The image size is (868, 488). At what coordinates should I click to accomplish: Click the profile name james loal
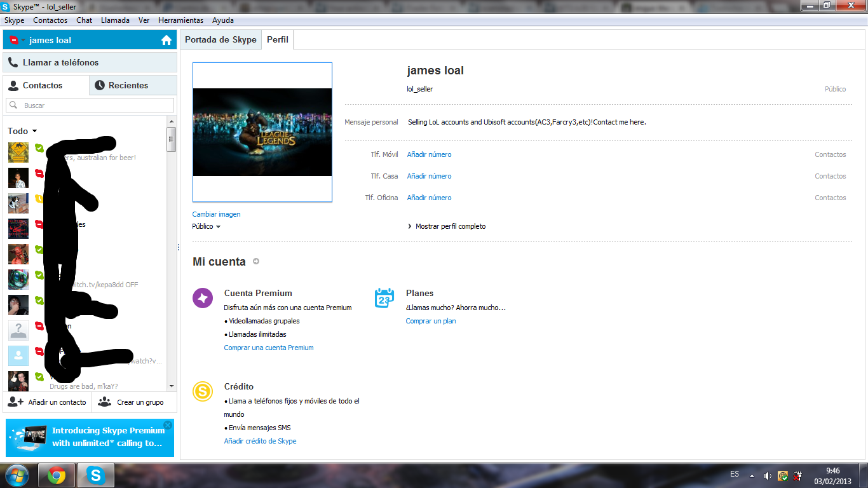(435, 71)
